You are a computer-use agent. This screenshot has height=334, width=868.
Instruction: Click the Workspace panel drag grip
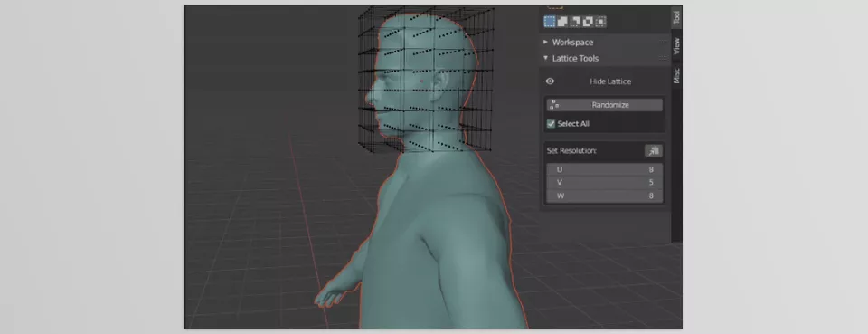tap(662, 43)
